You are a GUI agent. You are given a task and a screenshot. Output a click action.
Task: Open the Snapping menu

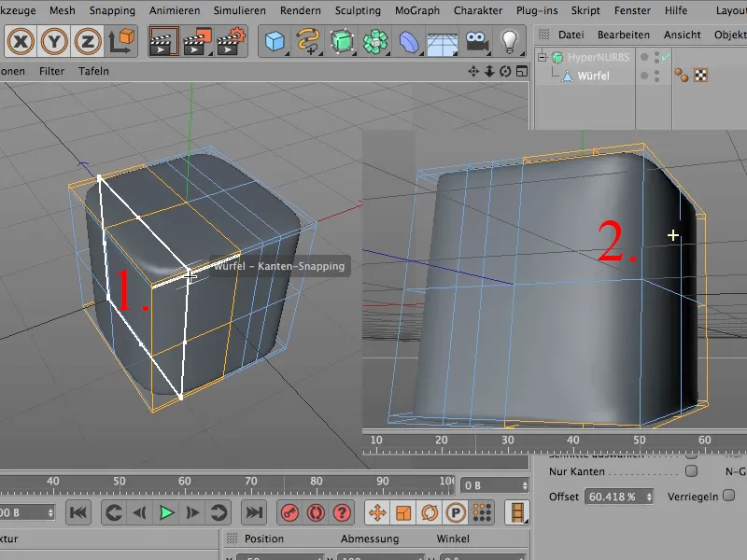pos(112,10)
